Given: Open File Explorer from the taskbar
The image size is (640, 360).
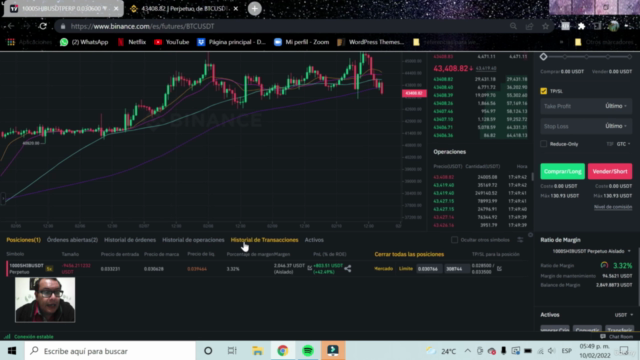Looking at the screenshot, I should coord(258,351).
